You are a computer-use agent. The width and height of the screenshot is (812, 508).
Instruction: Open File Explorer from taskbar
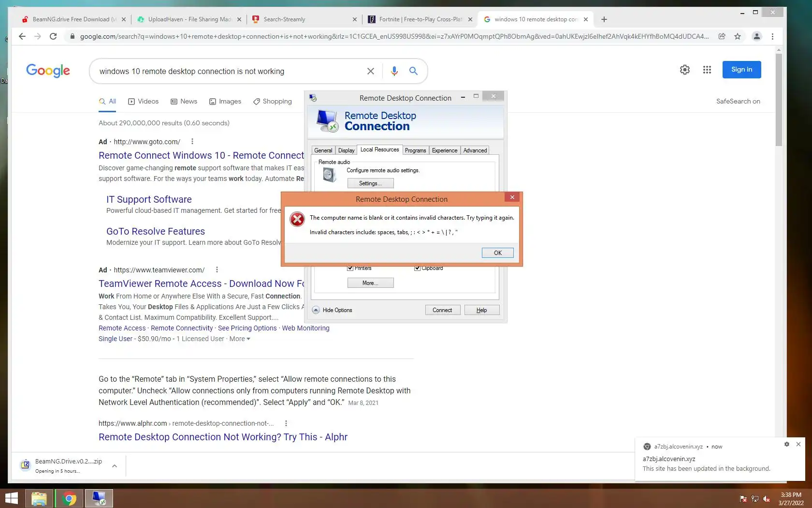click(39, 498)
